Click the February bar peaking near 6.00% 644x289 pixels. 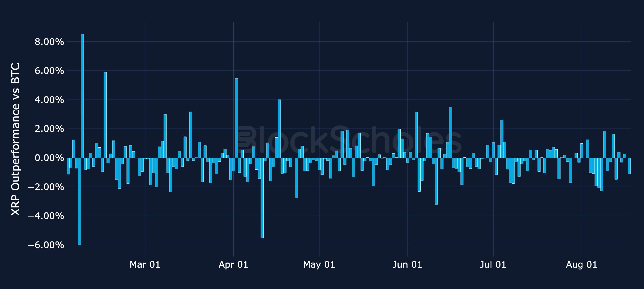pos(105,115)
